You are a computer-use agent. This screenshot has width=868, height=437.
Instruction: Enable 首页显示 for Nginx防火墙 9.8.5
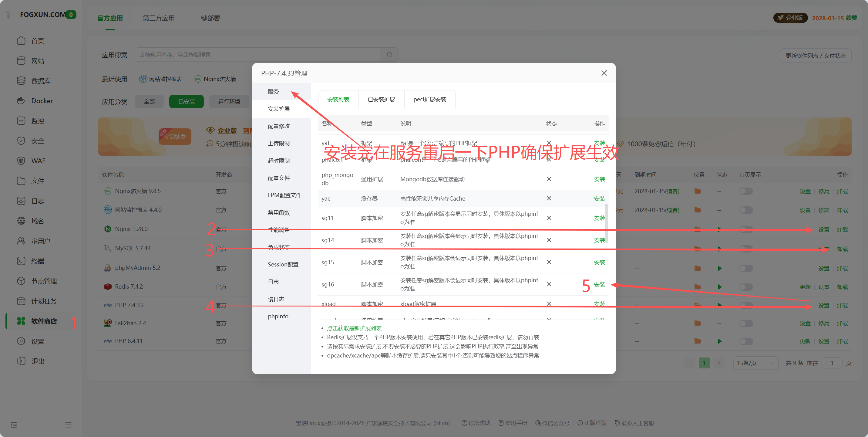(746, 191)
